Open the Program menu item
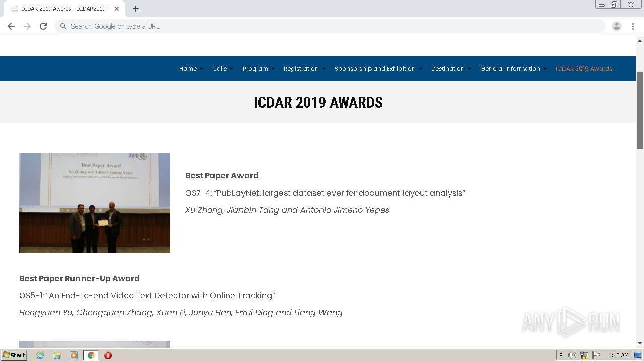This screenshot has width=644, height=362. click(255, 69)
